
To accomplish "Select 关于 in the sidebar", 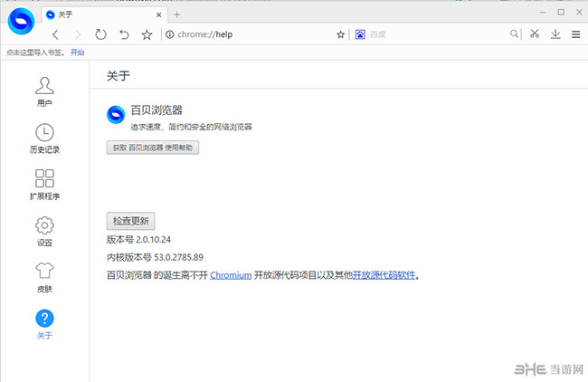I will point(44,325).
